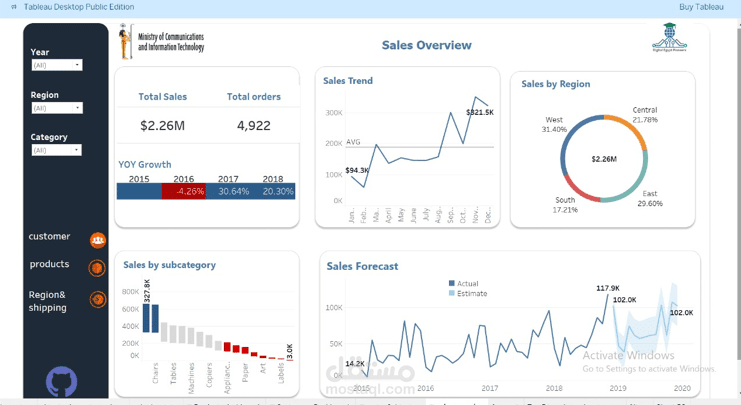
Task: Click the Buy Tableau link
Action: pos(701,7)
